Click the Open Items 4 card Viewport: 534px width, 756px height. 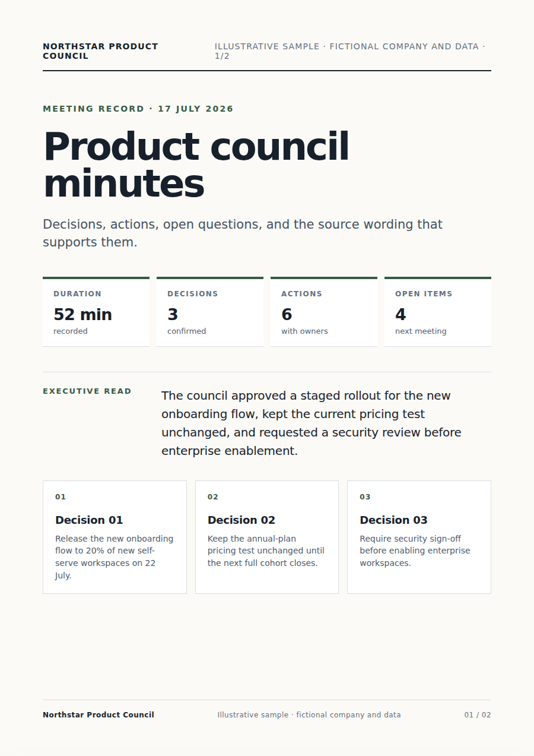point(438,312)
